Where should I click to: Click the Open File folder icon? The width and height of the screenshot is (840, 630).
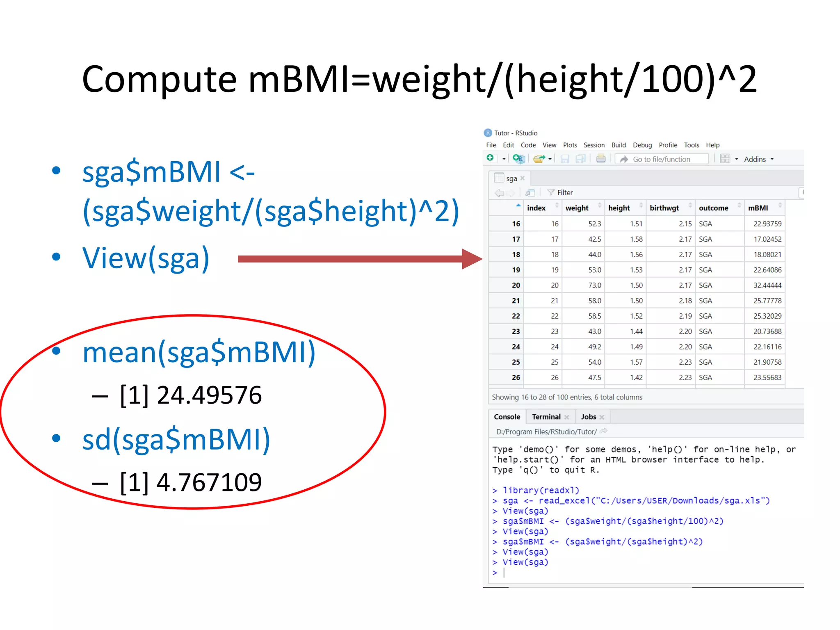point(539,159)
